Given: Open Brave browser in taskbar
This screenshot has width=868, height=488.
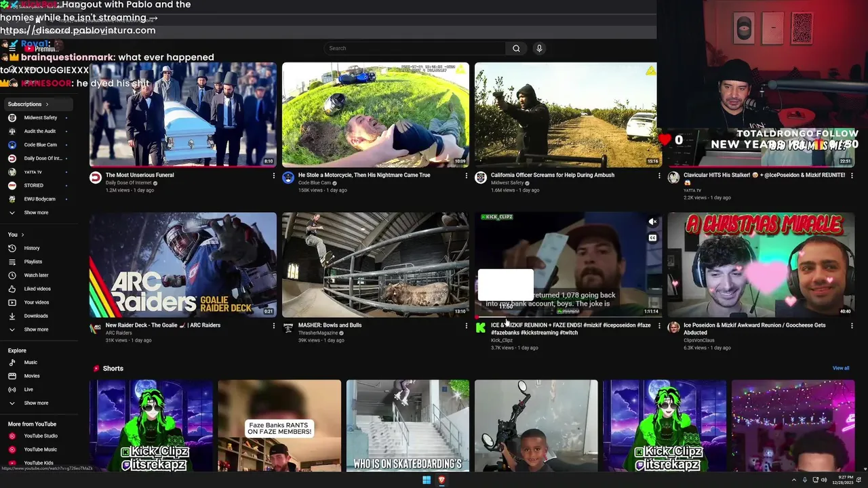Looking at the screenshot, I should (441, 480).
